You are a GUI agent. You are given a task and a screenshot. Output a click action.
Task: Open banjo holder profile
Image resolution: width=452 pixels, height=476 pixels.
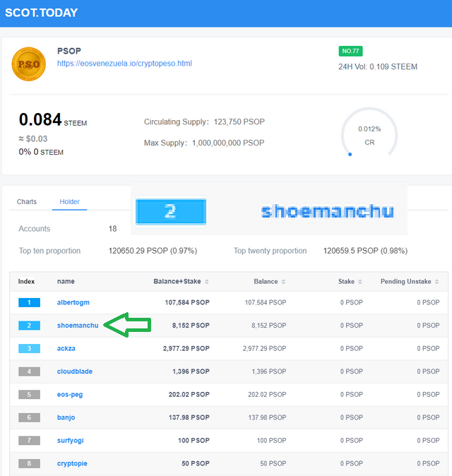(66, 417)
